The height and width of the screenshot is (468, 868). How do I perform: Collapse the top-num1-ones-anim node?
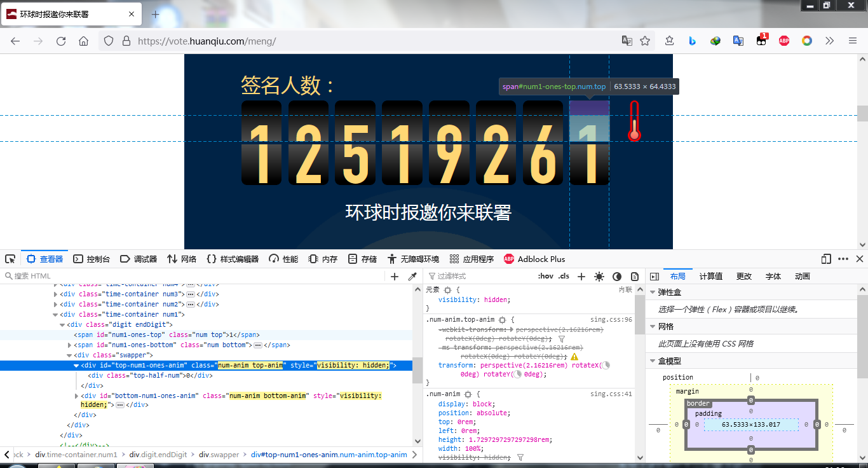[76, 365]
